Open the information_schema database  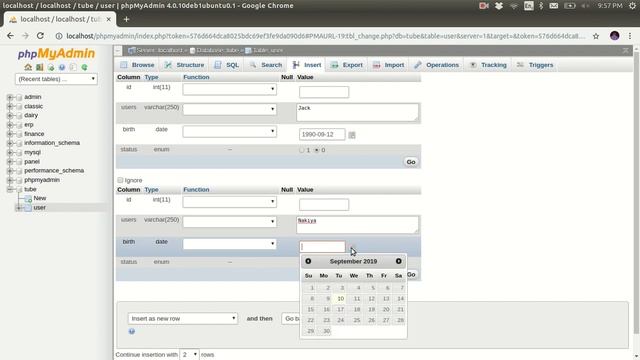coord(52,143)
